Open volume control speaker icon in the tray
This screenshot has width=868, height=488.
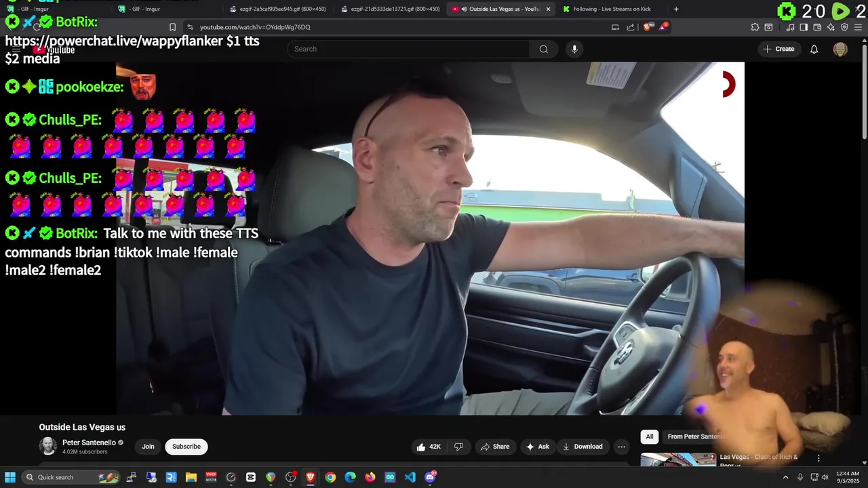coord(825,477)
